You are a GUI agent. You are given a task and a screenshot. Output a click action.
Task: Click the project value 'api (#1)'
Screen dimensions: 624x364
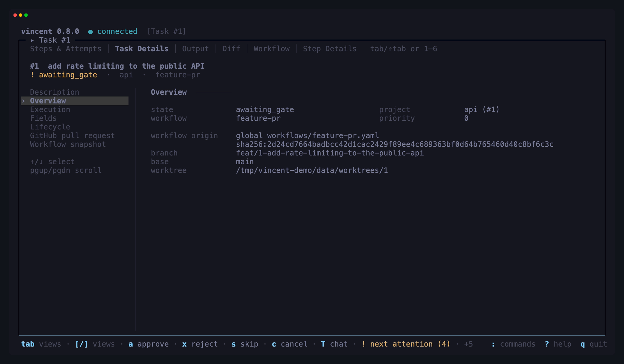click(x=482, y=109)
